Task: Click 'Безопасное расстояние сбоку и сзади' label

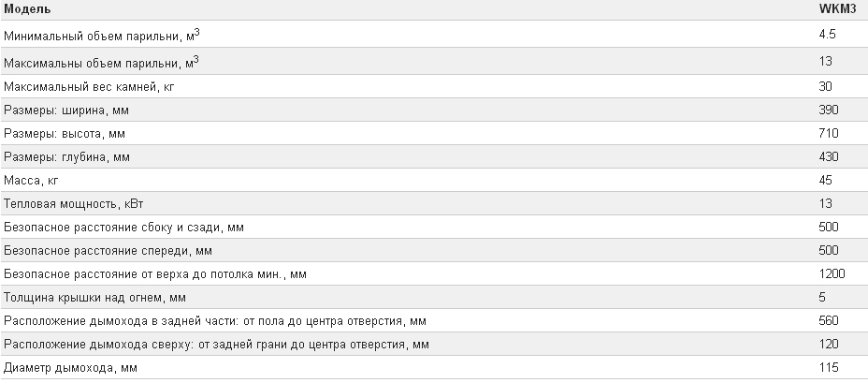Action: 124,228
